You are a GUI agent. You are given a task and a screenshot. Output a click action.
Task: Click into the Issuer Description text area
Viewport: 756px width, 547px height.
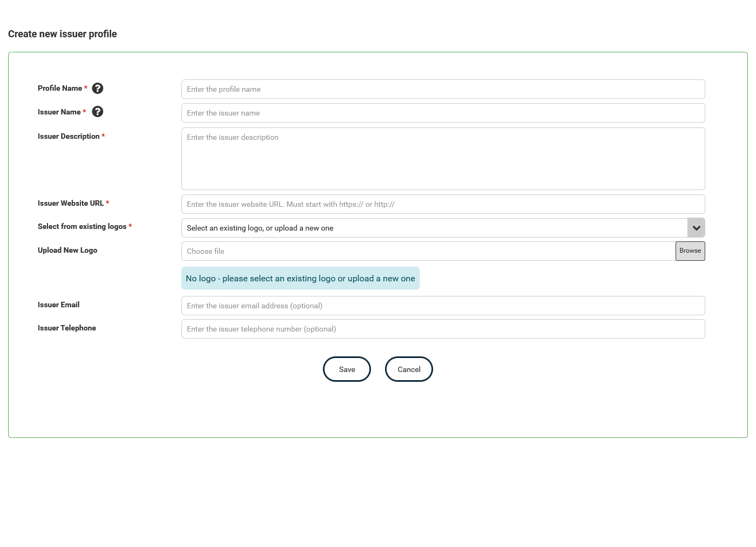[443, 159]
